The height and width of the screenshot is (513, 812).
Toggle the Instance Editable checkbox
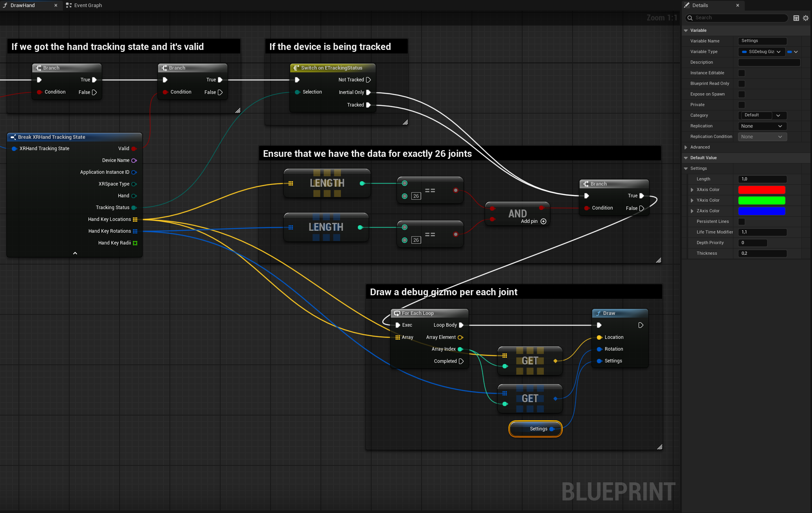742,73
